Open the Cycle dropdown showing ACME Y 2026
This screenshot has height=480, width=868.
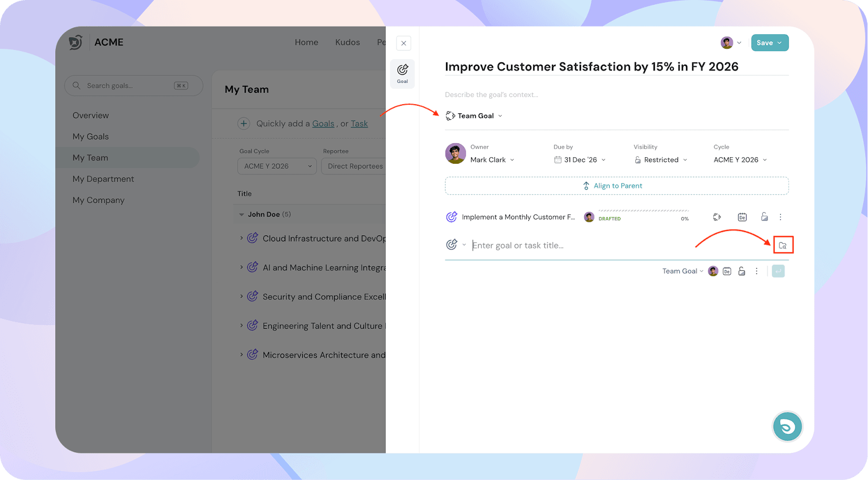point(740,160)
